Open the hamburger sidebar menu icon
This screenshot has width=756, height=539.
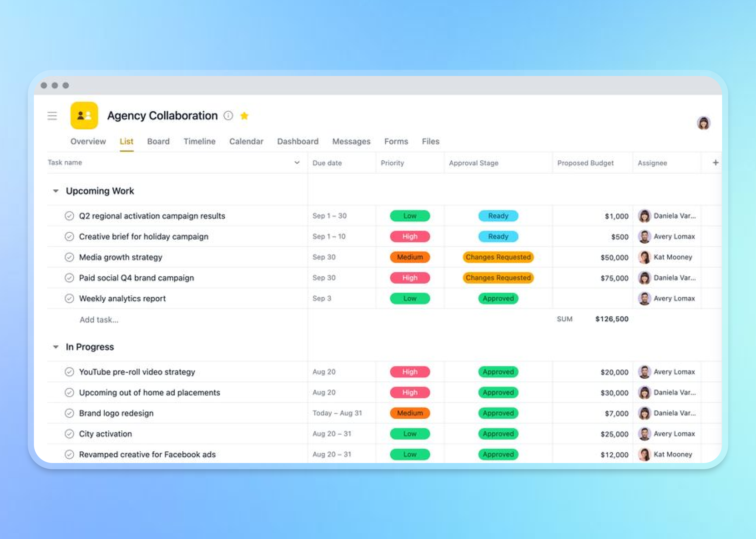coord(52,116)
